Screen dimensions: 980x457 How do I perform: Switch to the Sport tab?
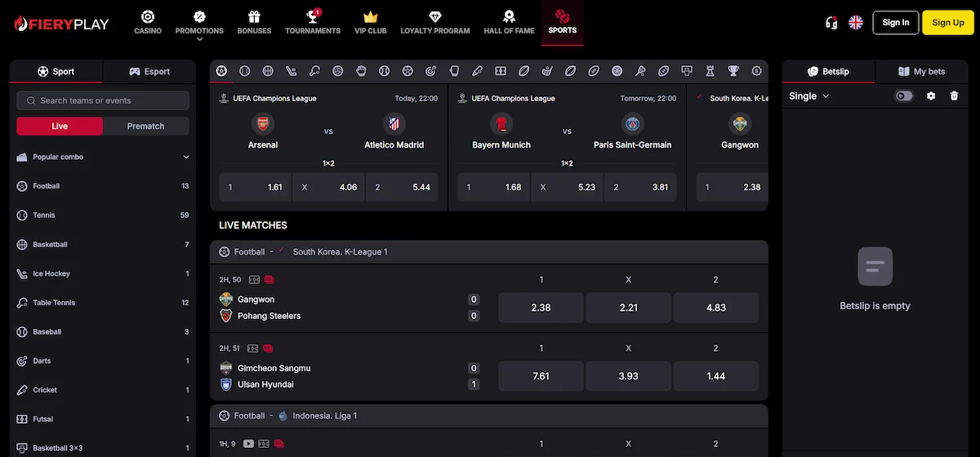coord(56,71)
